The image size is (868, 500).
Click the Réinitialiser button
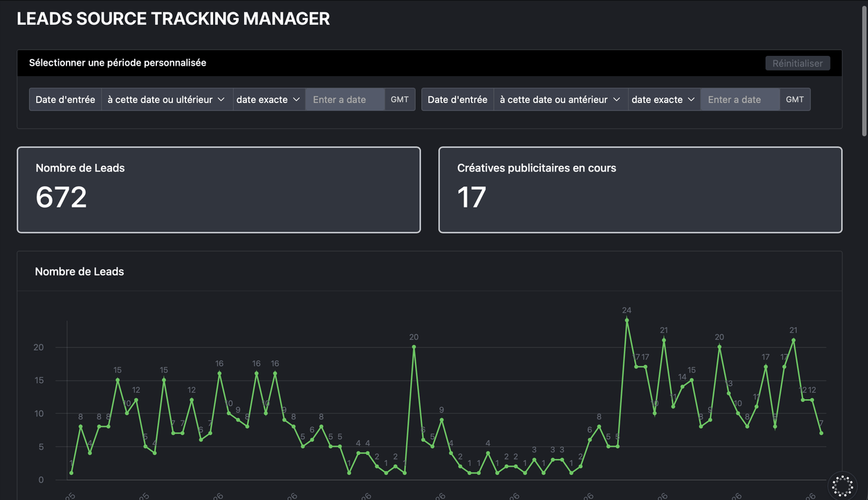click(x=797, y=63)
